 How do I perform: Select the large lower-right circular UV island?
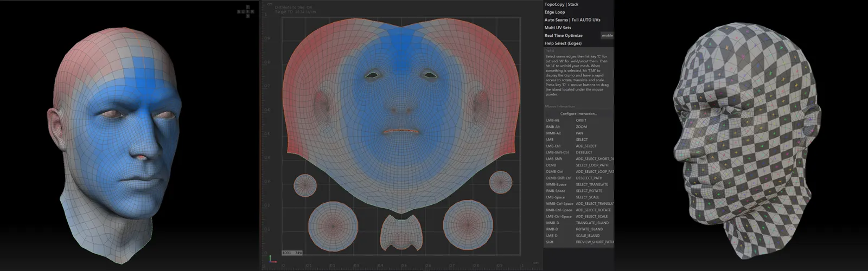click(x=467, y=224)
